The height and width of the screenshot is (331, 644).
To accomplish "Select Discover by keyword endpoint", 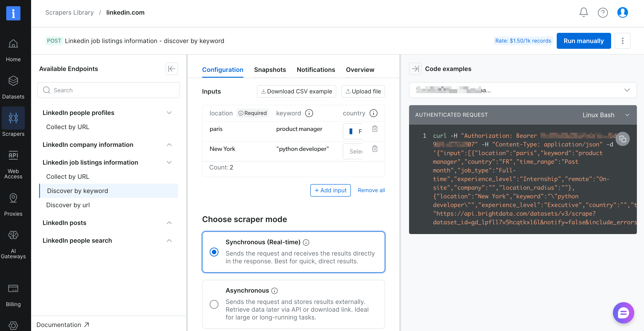I will pyautogui.click(x=109, y=191).
